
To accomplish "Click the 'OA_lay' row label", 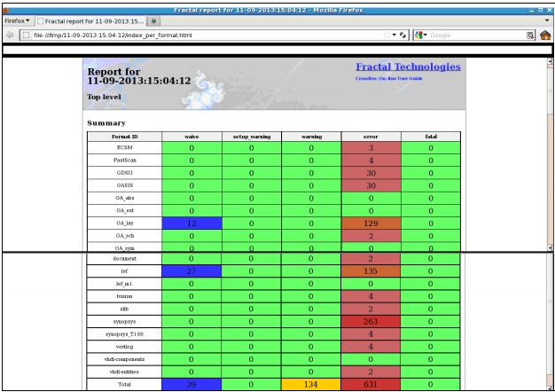I will pos(125,223).
